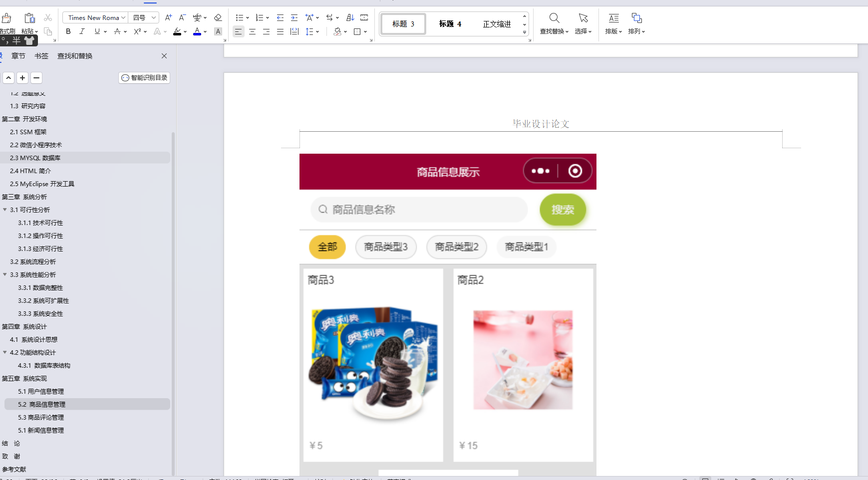The height and width of the screenshot is (480, 868).
Task: Apply black text highlight color
Action: [177, 31]
